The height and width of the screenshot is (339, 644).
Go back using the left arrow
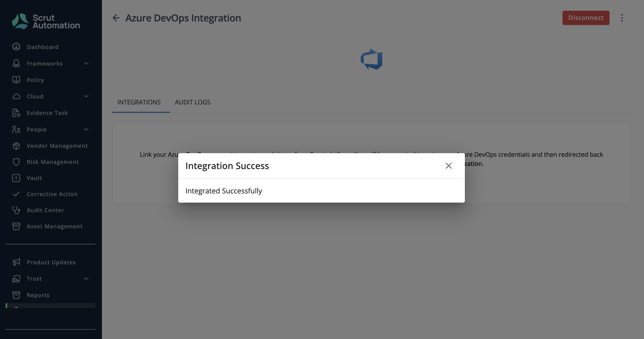(116, 18)
